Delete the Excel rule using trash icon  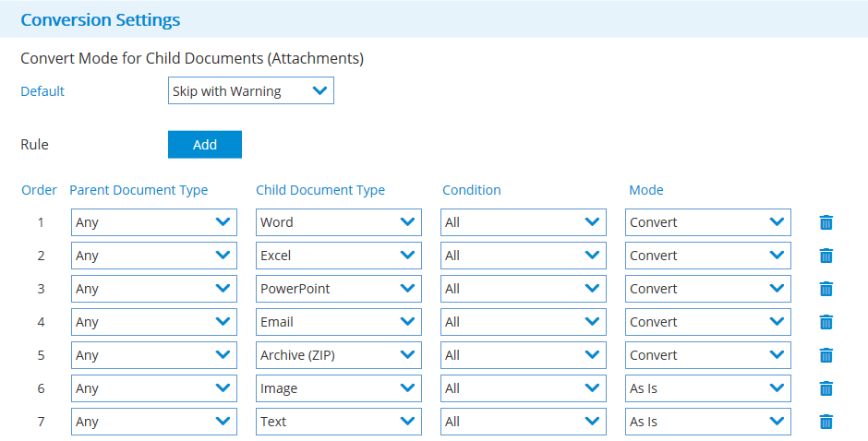click(x=826, y=256)
